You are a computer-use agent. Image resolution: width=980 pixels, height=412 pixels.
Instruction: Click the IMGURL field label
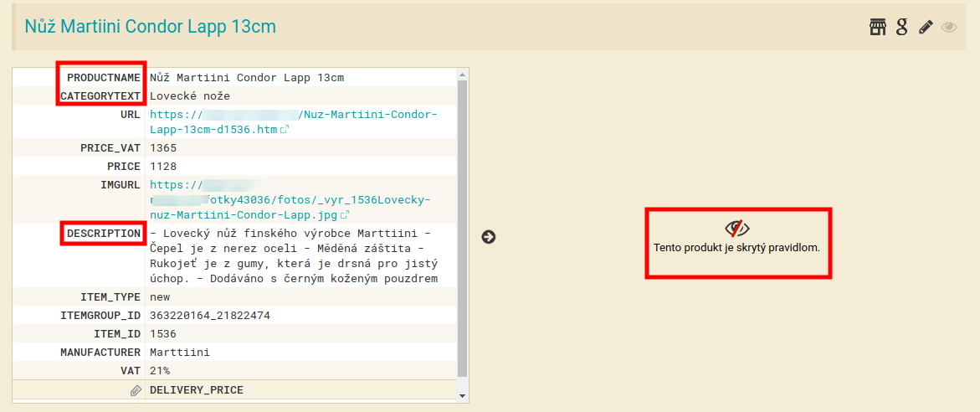(x=121, y=184)
